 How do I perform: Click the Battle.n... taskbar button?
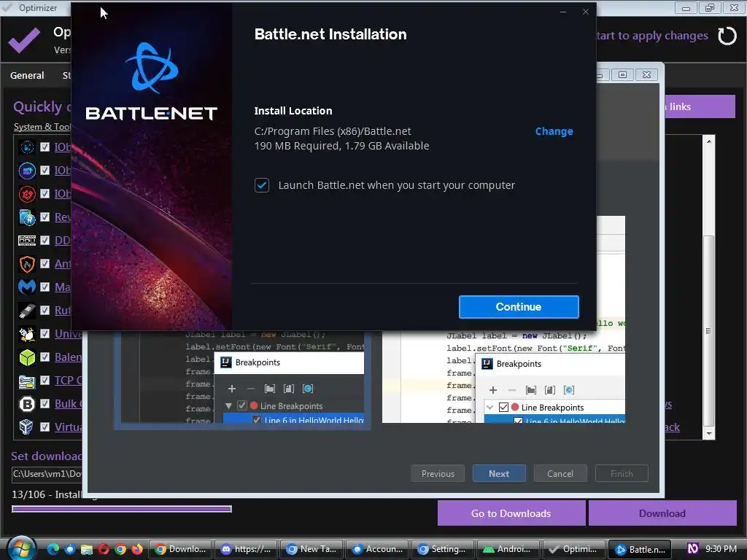coord(639,549)
